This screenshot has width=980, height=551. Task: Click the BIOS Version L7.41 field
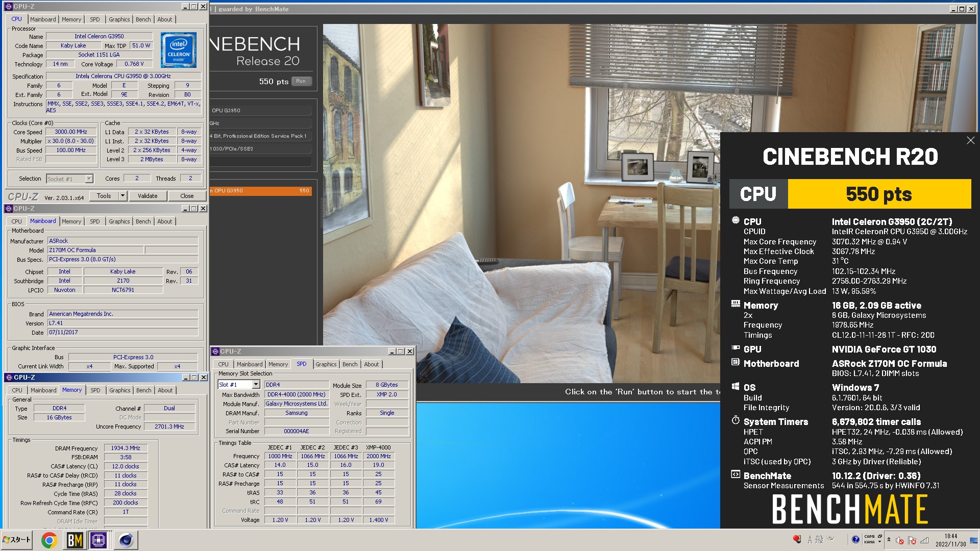pyautogui.click(x=122, y=323)
